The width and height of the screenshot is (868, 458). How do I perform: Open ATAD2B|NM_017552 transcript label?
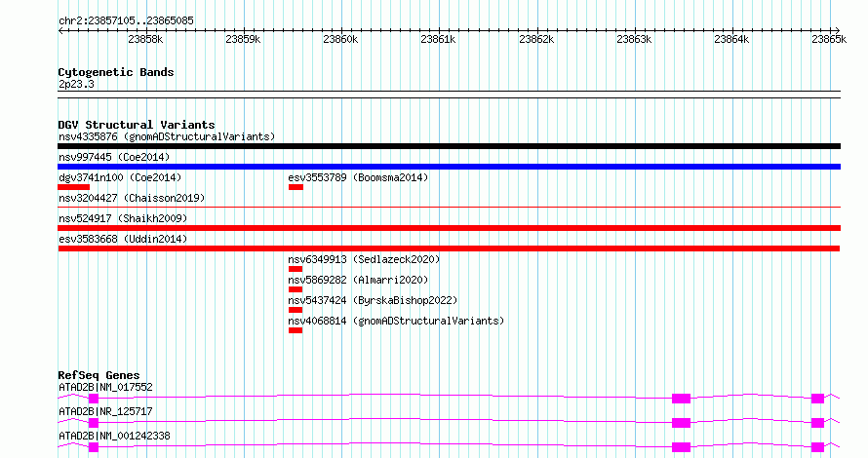[105, 387]
